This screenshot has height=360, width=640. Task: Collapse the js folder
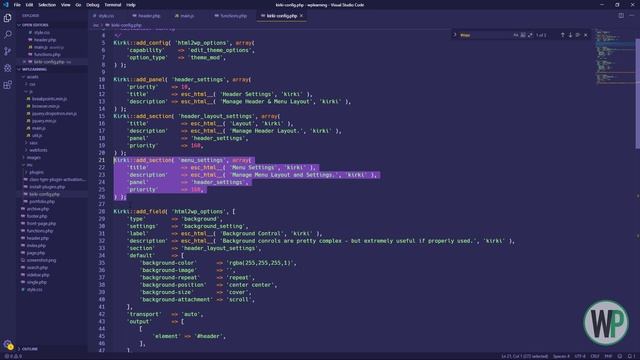(31, 91)
